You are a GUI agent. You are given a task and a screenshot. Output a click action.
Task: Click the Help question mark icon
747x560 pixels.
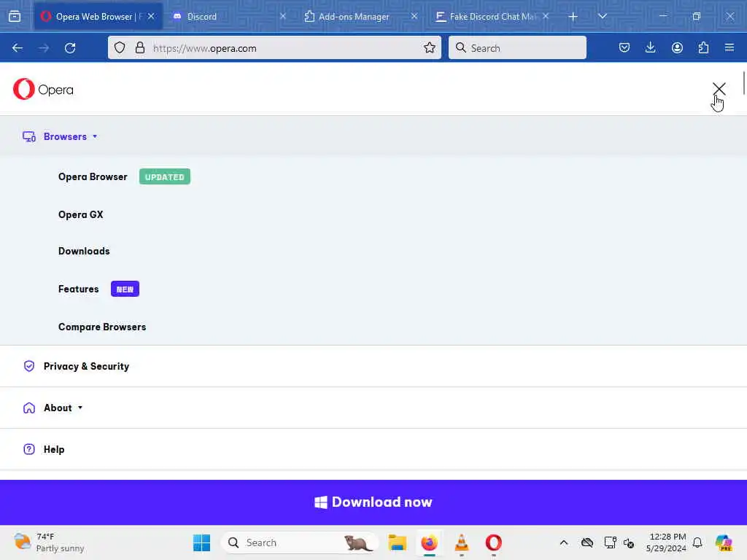point(29,449)
